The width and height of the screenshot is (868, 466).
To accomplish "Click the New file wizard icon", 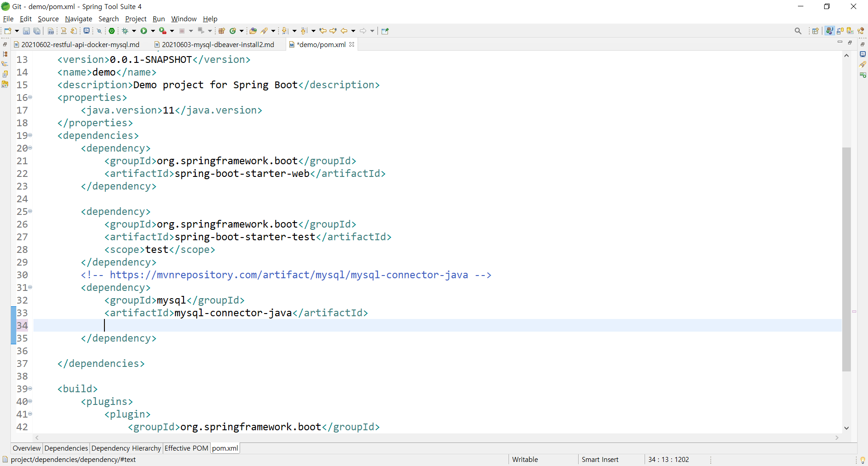I will [8, 31].
